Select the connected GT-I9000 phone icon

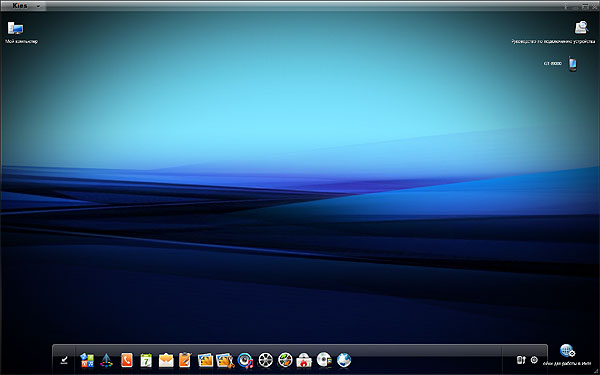(x=572, y=64)
